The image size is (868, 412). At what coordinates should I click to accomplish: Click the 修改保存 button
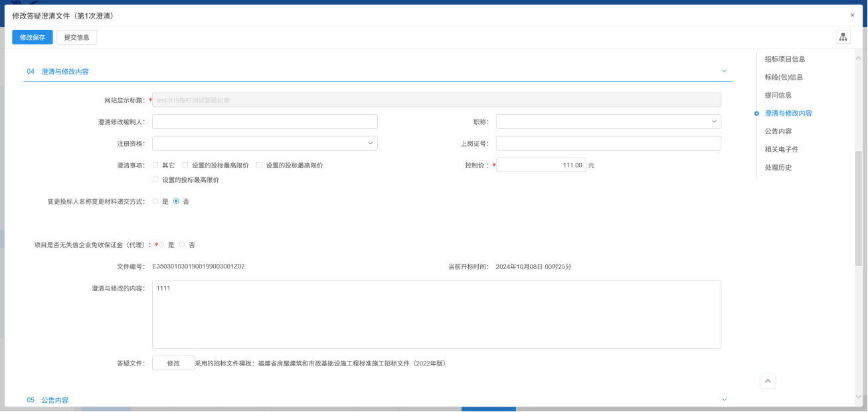tap(32, 37)
